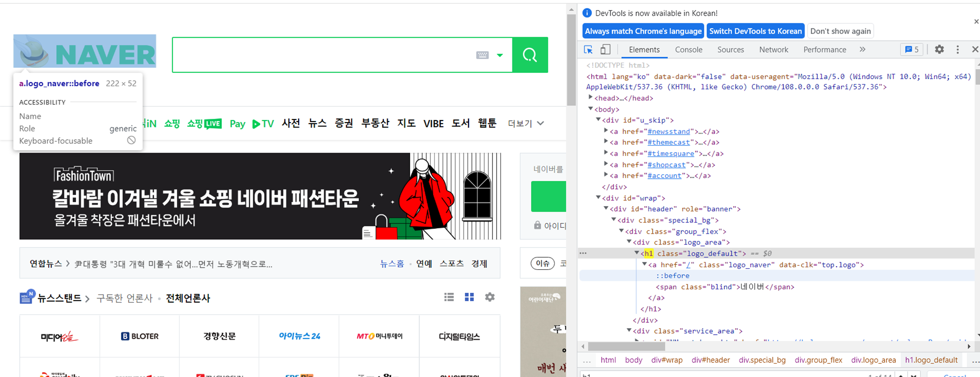
Task: Switch to the Sources tab
Action: click(x=730, y=50)
